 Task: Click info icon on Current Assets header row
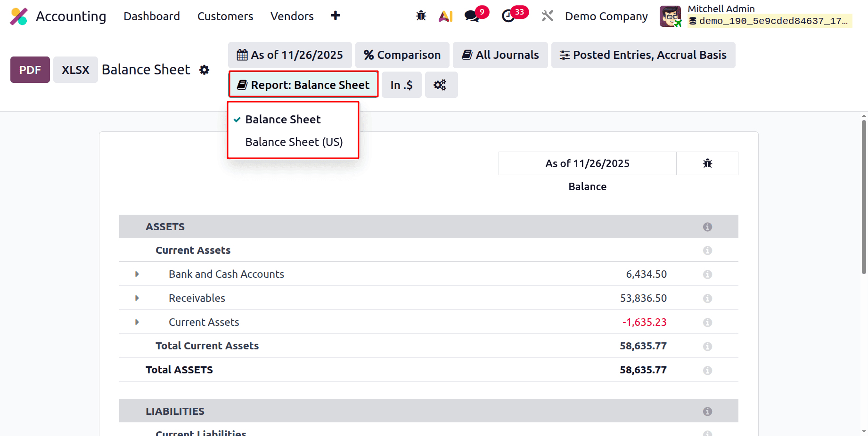point(707,250)
